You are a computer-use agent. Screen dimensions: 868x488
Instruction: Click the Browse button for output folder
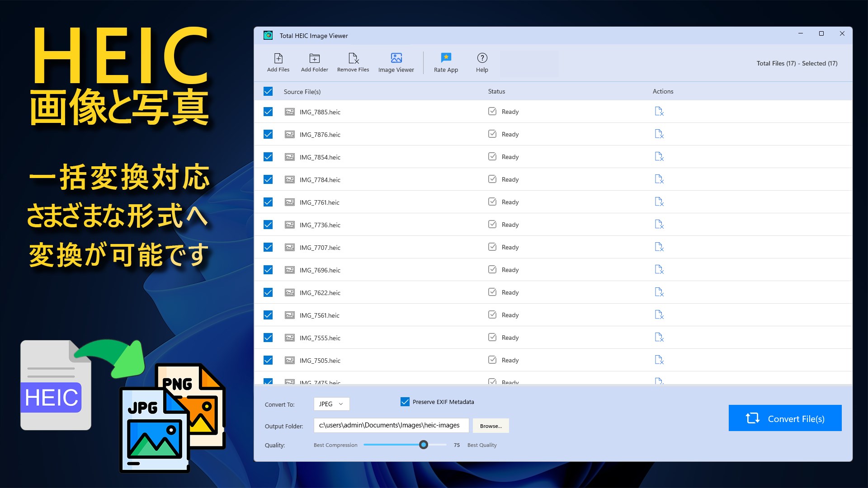click(x=491, y=426)
